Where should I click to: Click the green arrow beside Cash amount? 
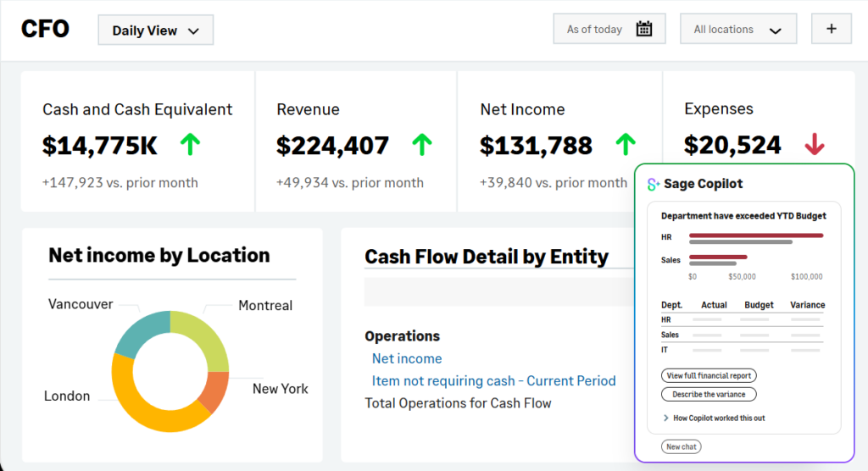click(190, 145)
